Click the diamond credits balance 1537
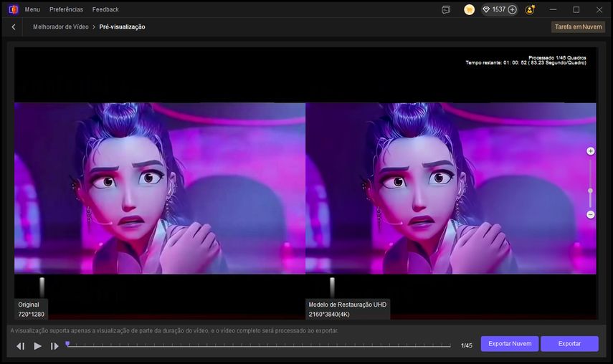 (x=494, y=9)
